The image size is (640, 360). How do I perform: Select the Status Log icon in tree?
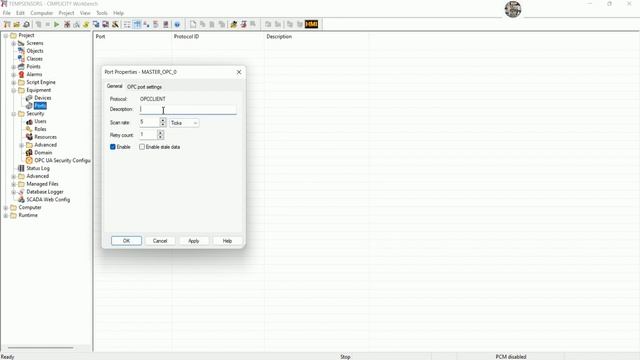tap(21, 168)
